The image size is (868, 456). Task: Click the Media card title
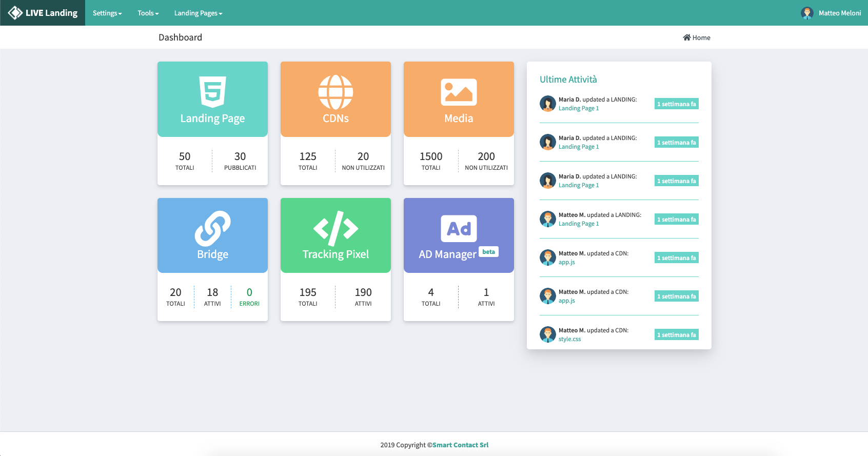pos(459,118)
